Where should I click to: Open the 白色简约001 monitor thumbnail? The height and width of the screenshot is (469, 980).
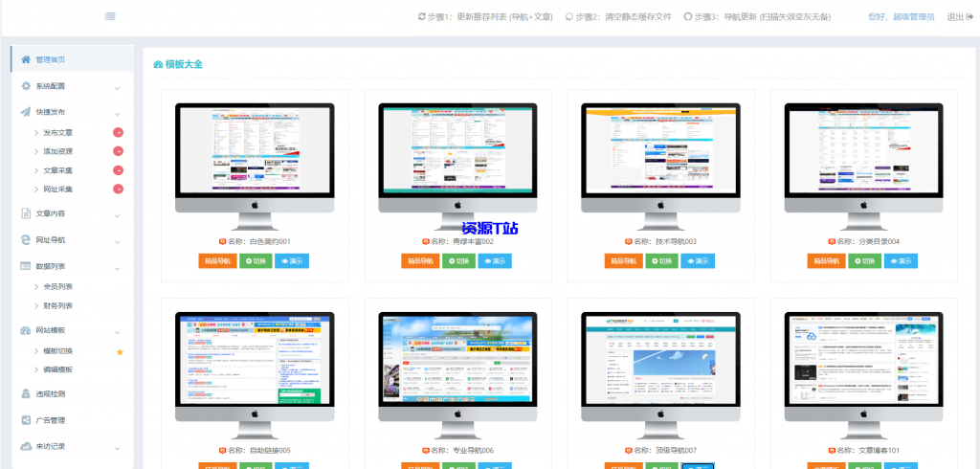[x=255, y=167]
